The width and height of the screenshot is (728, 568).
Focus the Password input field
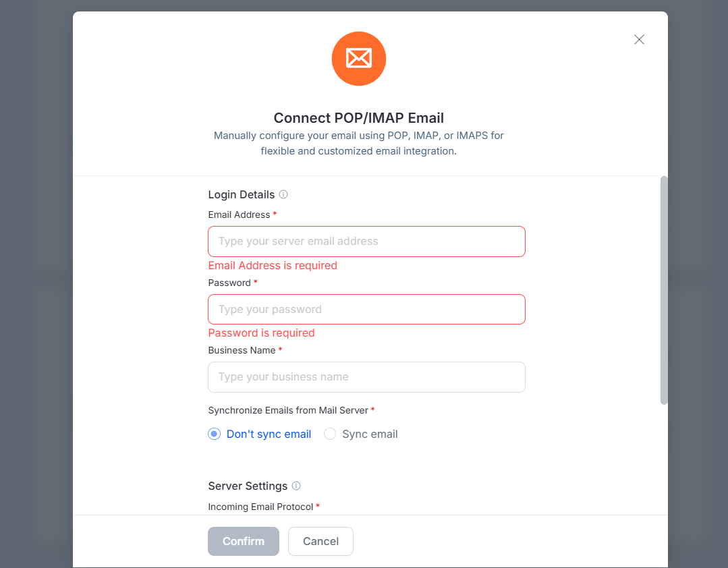point(366,309)
